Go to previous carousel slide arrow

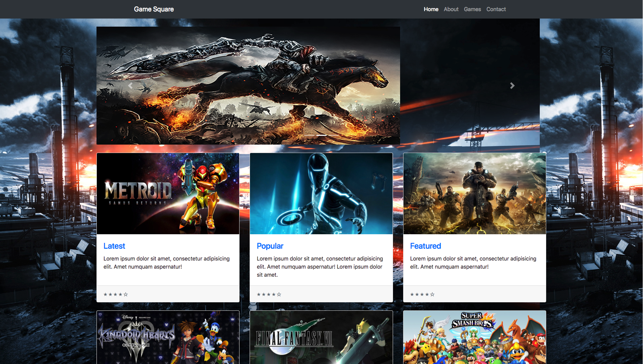coord(130,86)
